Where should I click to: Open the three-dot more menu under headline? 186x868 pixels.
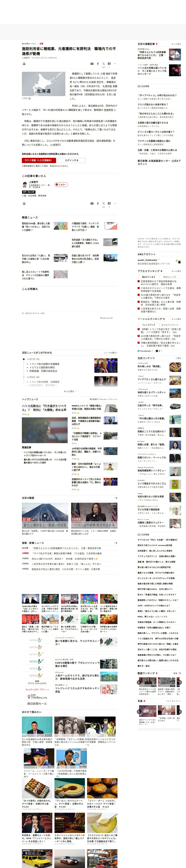pyautogui.click(x=115, y=63)
